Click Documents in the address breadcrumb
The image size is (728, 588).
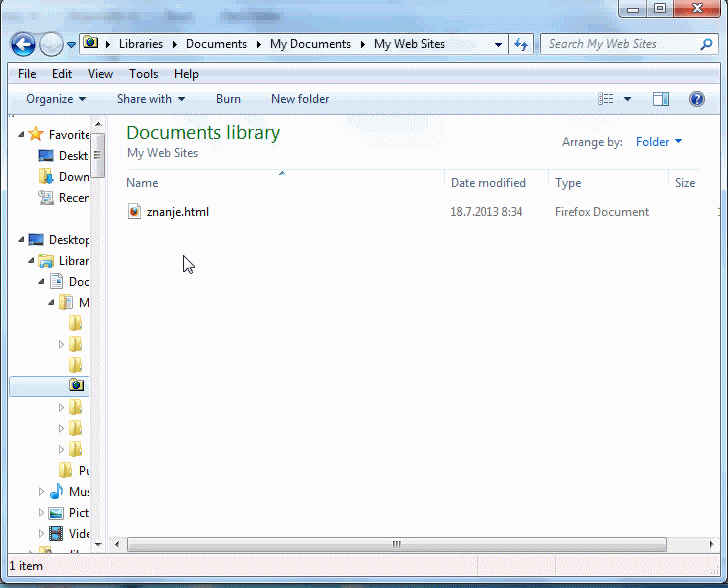click(216, 44)
